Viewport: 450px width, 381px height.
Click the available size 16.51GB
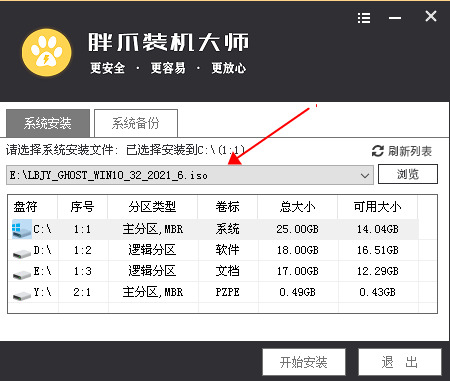click(378, 250)
